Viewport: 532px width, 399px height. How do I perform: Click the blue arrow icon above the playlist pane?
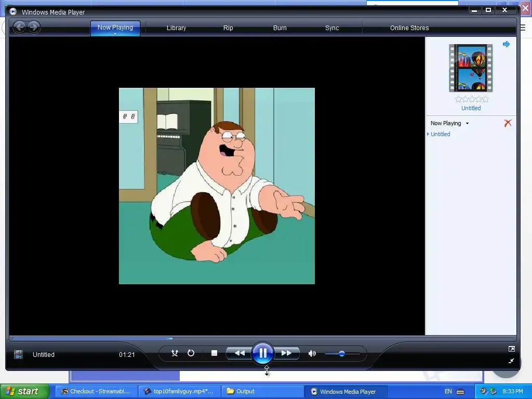[506, 44]
